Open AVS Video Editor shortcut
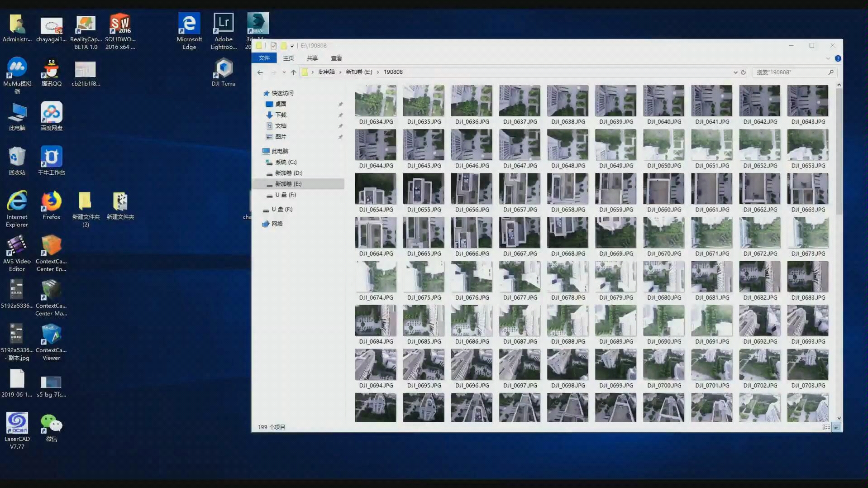 (x=17, y=254)
